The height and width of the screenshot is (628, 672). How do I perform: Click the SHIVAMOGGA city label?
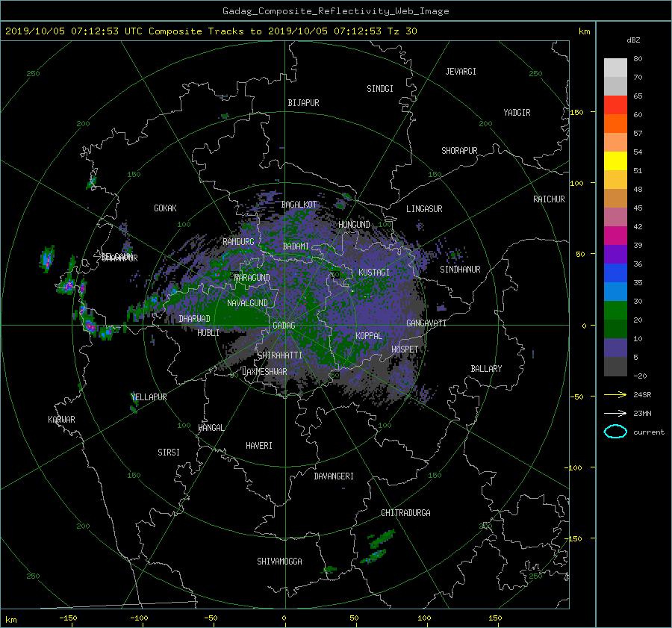(279, 561)
